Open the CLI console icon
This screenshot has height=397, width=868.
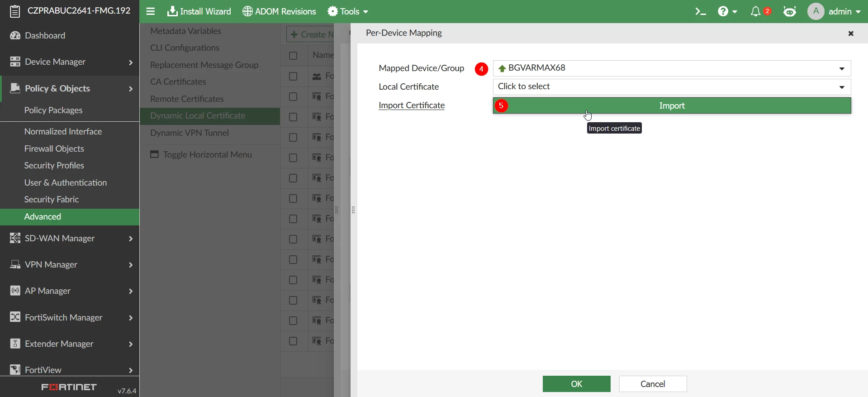tap(701, 11)
